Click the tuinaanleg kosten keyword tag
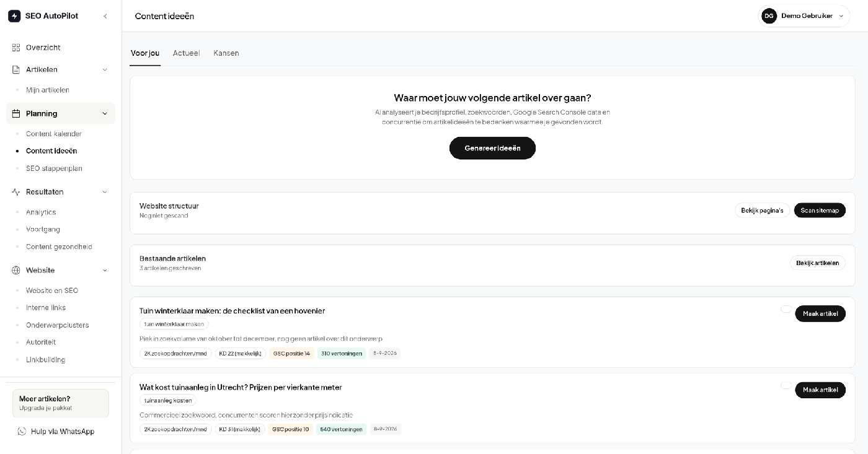The image size is (868, 454). click(x=167, y=401)
